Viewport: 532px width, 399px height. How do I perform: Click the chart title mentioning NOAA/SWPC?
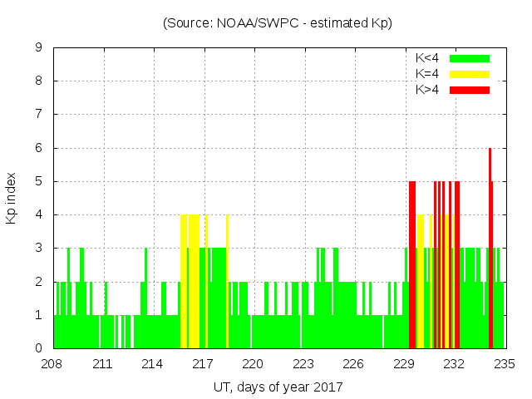point(278,22)
